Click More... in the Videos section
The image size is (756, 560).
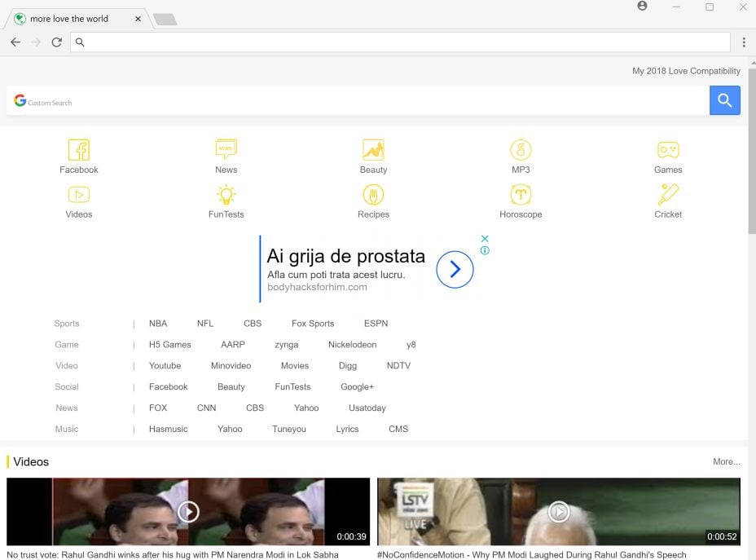[726, 461]
